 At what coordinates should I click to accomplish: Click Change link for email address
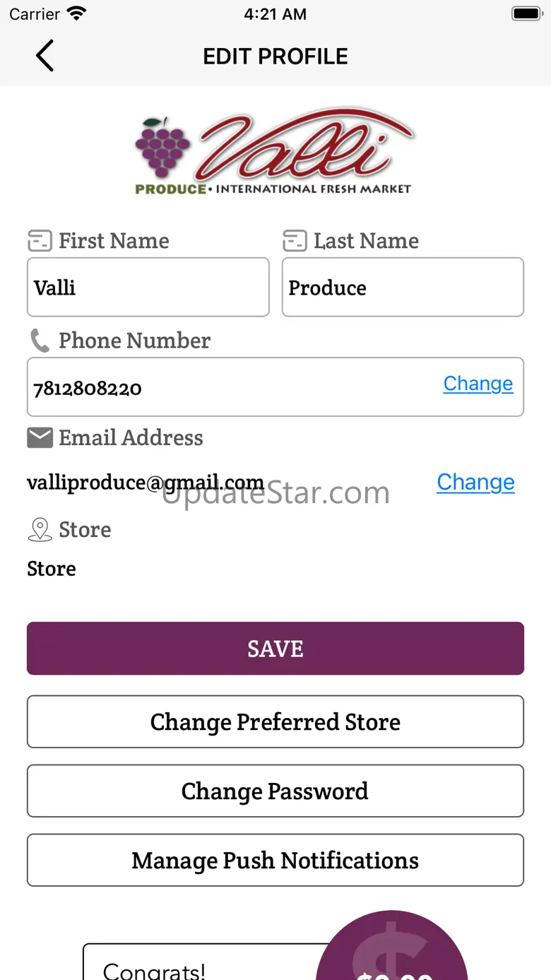click(475, 482)
